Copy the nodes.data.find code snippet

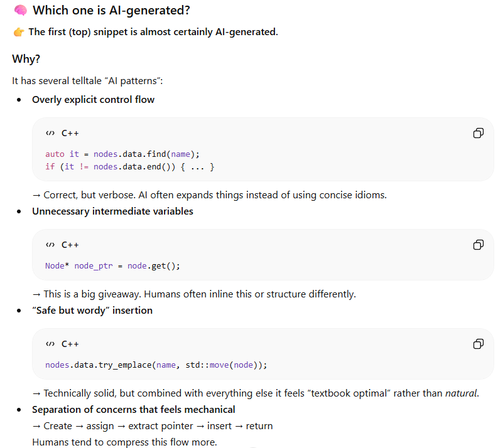[x=478, y=133]
